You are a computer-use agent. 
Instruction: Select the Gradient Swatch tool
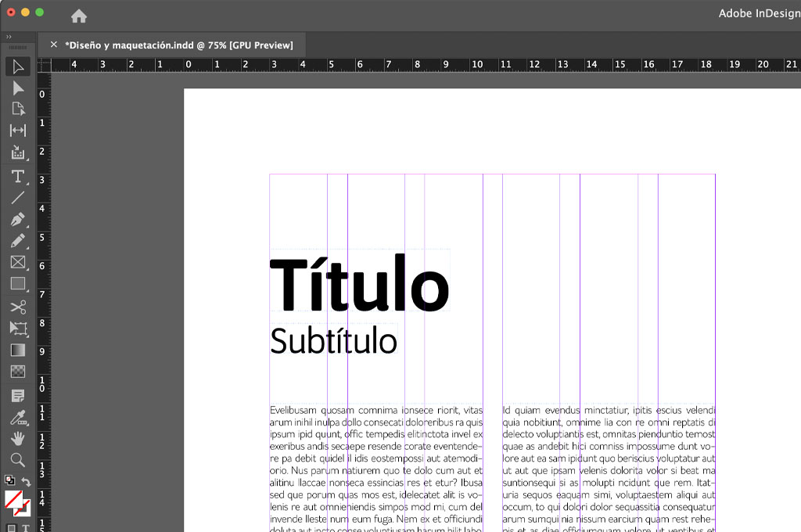click(18, 350)
